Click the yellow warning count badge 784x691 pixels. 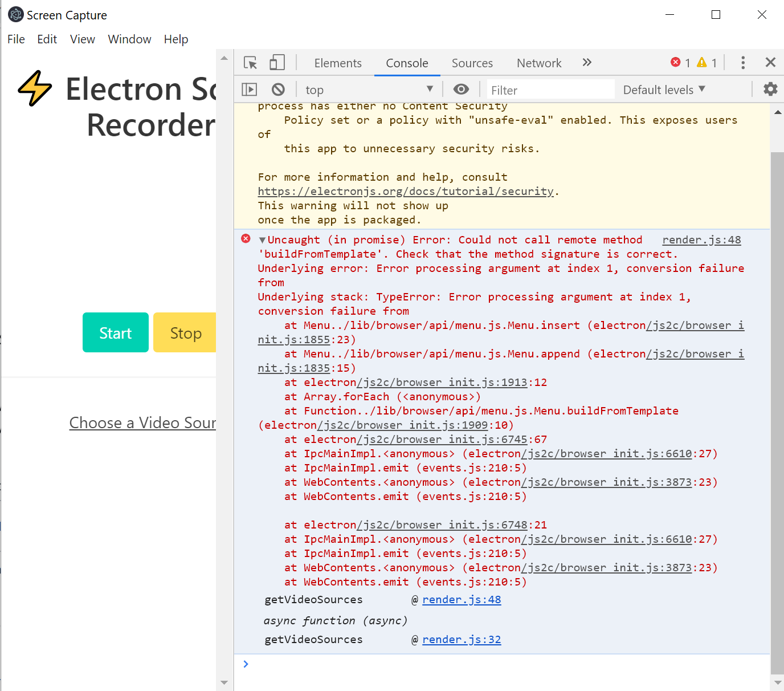(707, 63)
